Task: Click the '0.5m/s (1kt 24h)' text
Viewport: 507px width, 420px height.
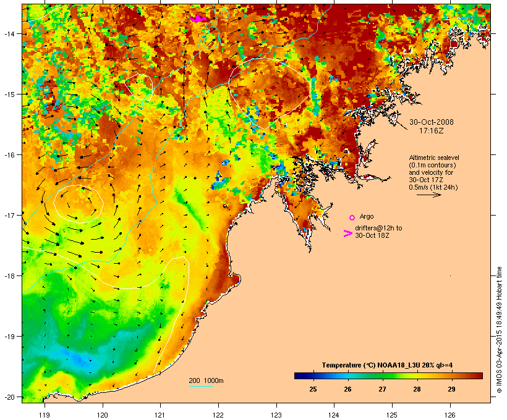Action: click(433, 187)
